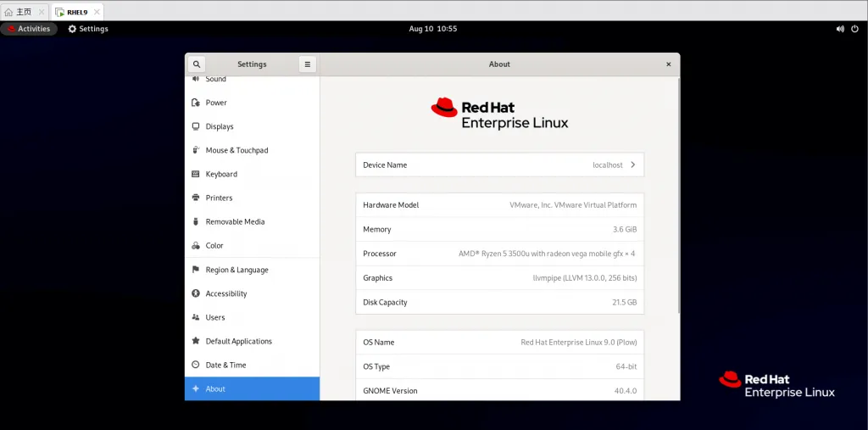Click the Settings gear in top bar
Screen dimensions: 868x430
click(73, 29)
